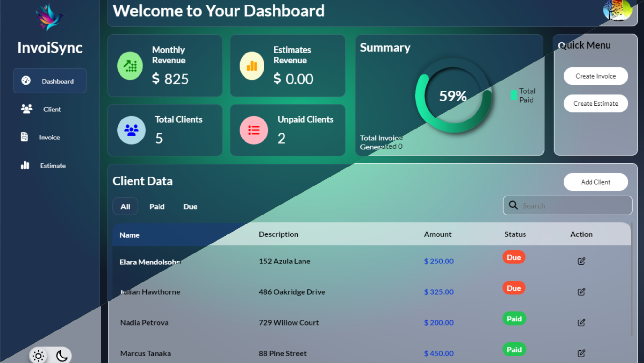Click the Client people icon in sidebar
This screenshot has width=644, height=363.
point(26,109)
